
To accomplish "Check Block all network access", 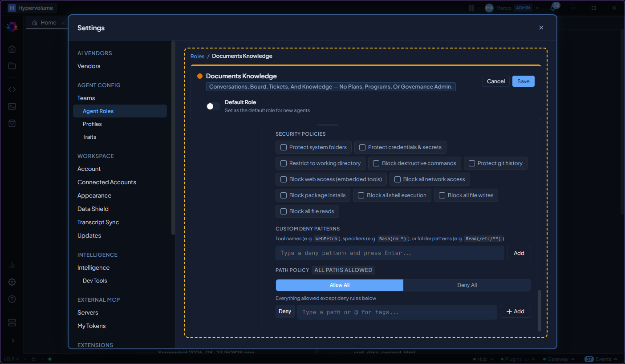I will (430, 179).
